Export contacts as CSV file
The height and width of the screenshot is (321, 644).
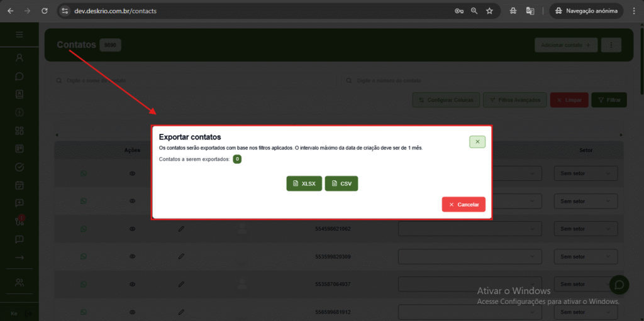[341, 183]
